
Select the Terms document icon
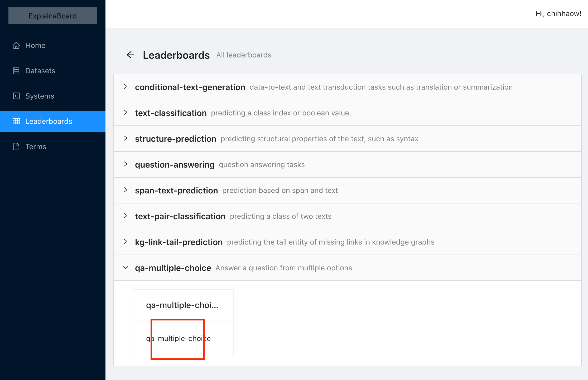pyautogui.click(x=16, y=147)
